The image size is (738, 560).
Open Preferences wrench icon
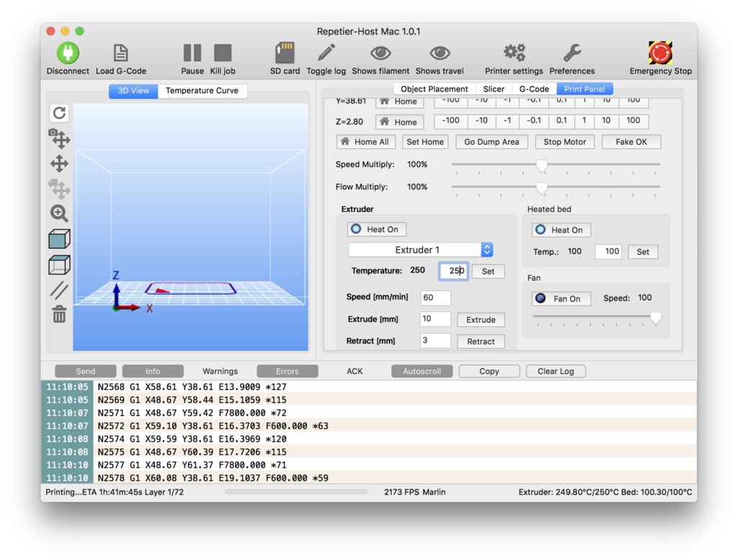click(572, 53)
